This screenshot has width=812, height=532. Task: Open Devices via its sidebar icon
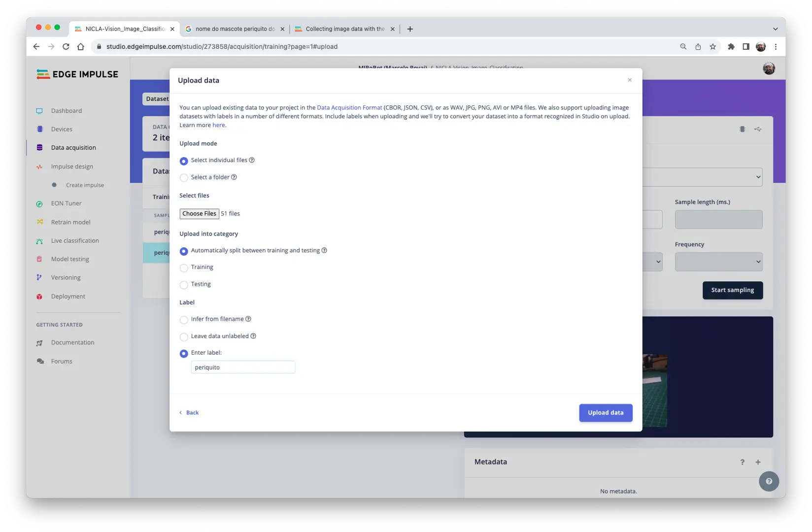tap(39, 129)
